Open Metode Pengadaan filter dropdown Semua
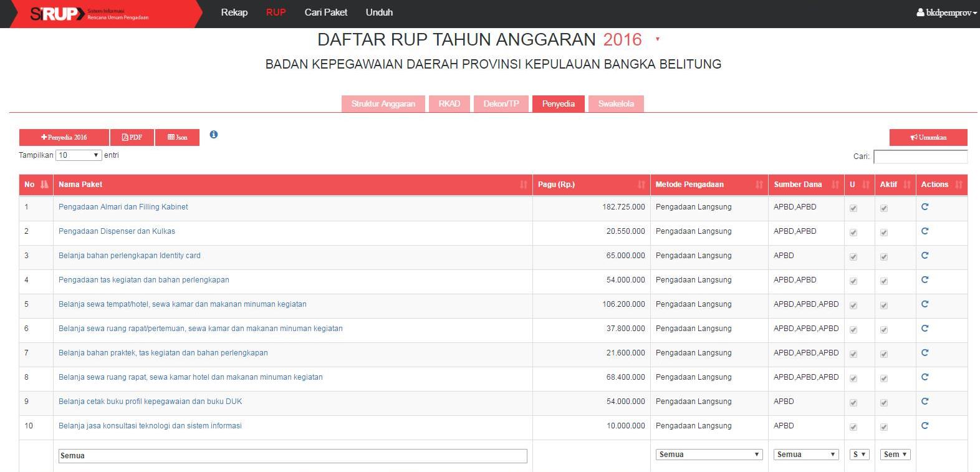 tap(709, 455)
